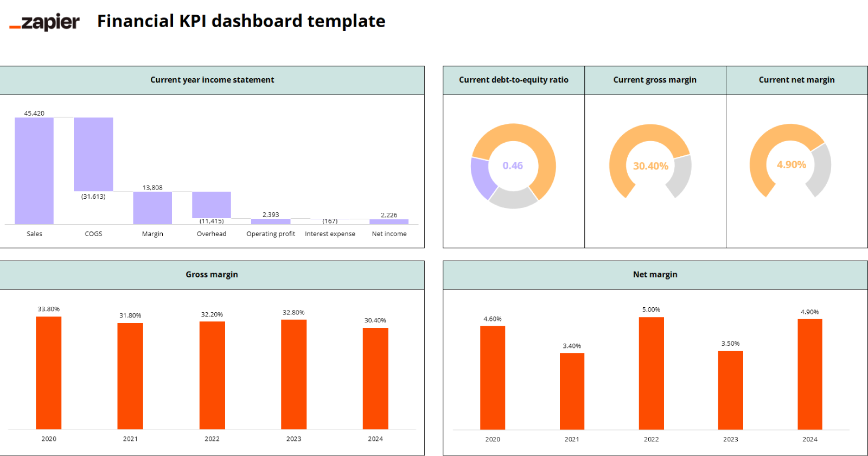Click the 2023 bar in the Gross margin chart
Screen dimensions: 868x456
(293, 375)
